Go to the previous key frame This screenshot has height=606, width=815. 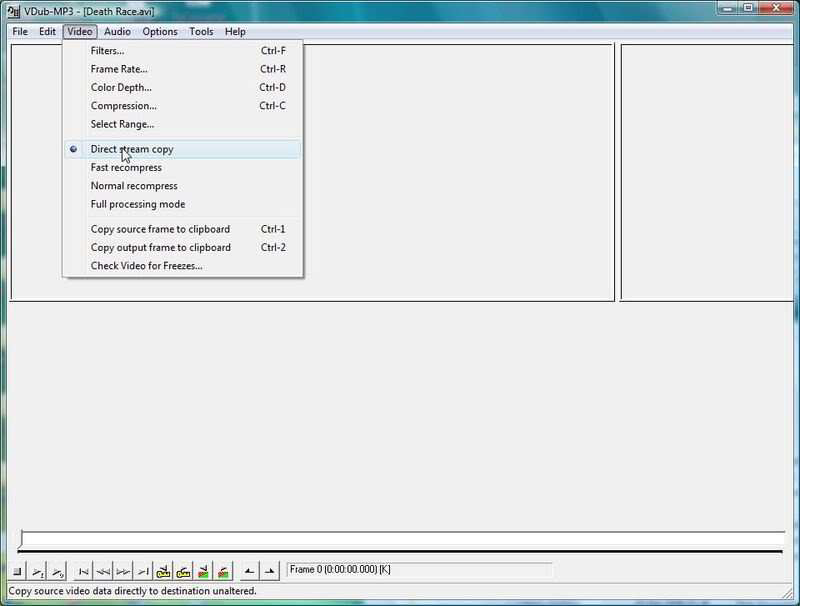163,572
